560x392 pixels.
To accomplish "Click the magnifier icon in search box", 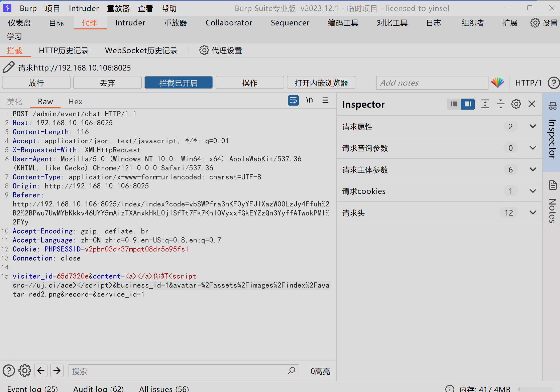I will 291,371.
